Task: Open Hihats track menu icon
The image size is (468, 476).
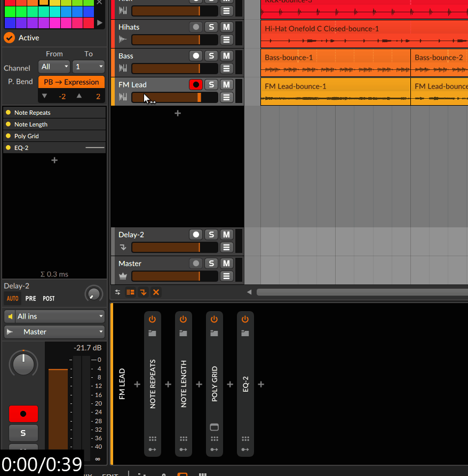Action: [x=226, y=40]
